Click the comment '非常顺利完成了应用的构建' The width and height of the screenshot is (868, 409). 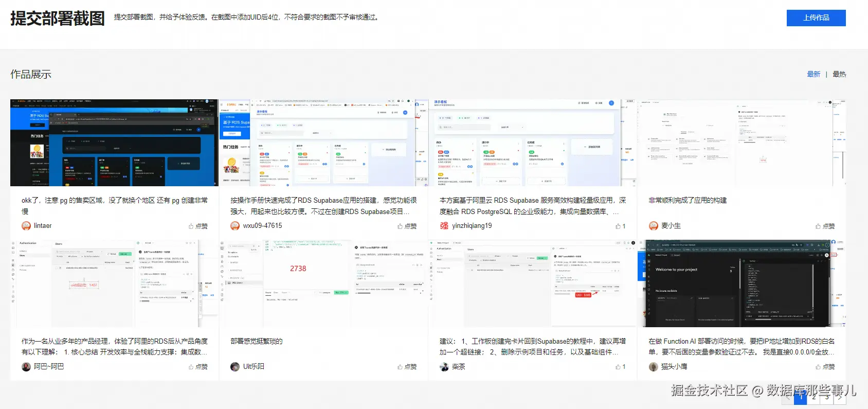688,200
